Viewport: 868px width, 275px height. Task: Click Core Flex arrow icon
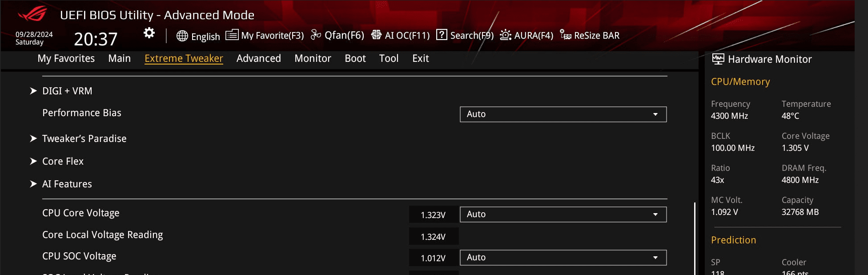33,161
